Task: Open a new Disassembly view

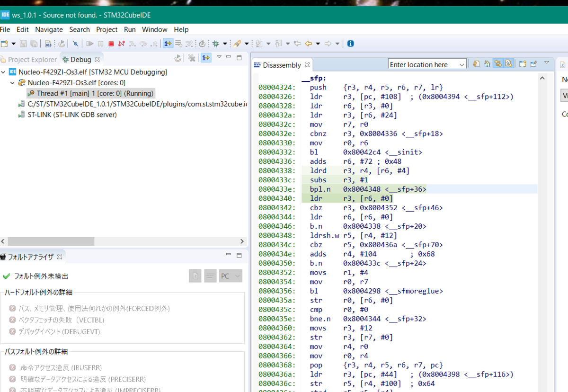Action: click(523, 63)
